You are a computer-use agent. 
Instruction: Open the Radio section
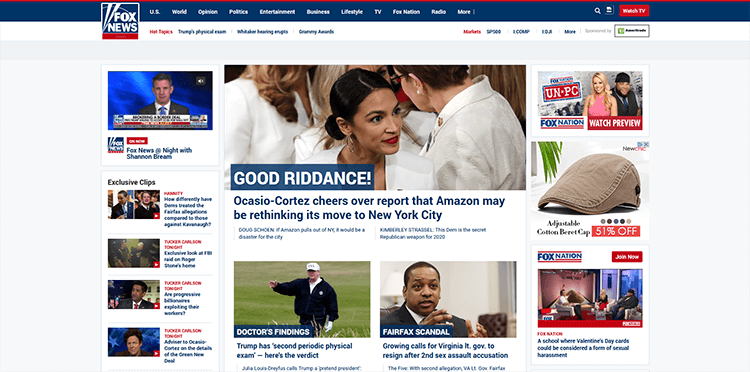point(438,12)
